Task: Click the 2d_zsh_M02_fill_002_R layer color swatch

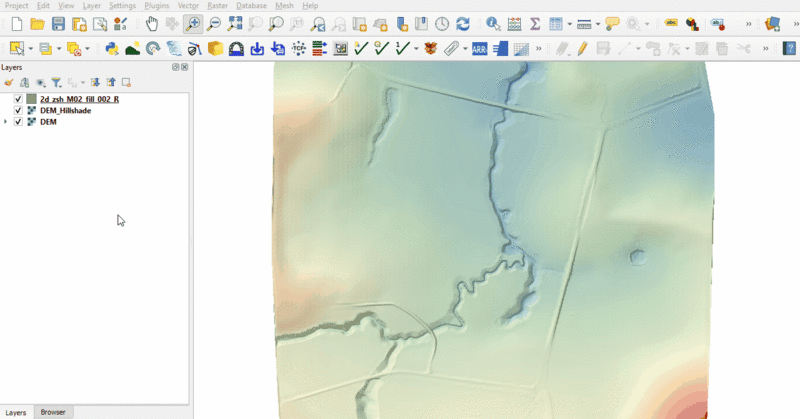Action: coord(31,100)
